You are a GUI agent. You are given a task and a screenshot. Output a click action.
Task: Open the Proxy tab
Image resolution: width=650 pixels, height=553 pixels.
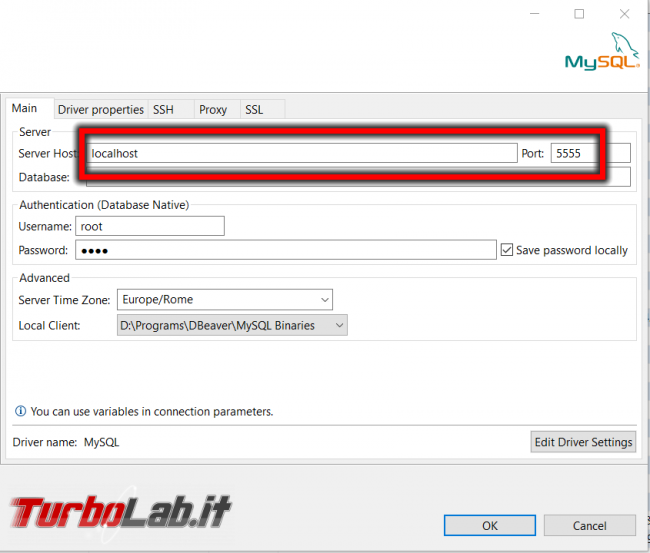[x=217, y=110]
